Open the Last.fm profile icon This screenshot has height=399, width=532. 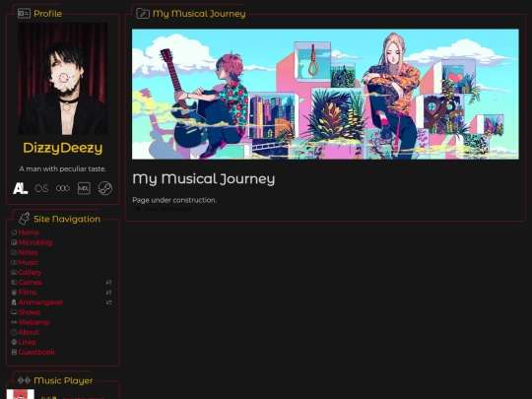(41, 188)
